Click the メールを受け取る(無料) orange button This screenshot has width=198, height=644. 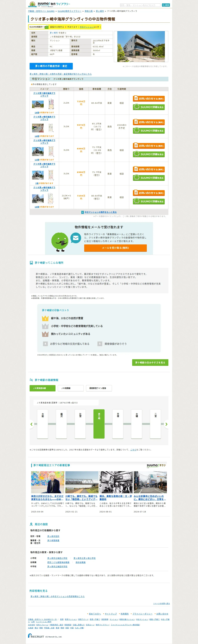pyautogui.click(x=115, y=248)
